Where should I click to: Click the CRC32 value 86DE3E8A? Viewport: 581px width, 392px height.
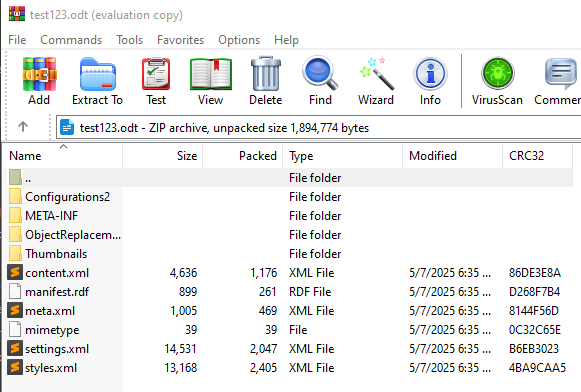pyautogui.click(x=535, y=273)
